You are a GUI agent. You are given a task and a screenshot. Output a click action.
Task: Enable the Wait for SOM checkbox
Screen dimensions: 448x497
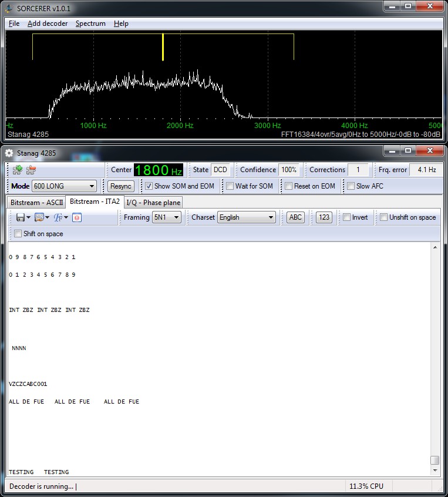[231, 186]
